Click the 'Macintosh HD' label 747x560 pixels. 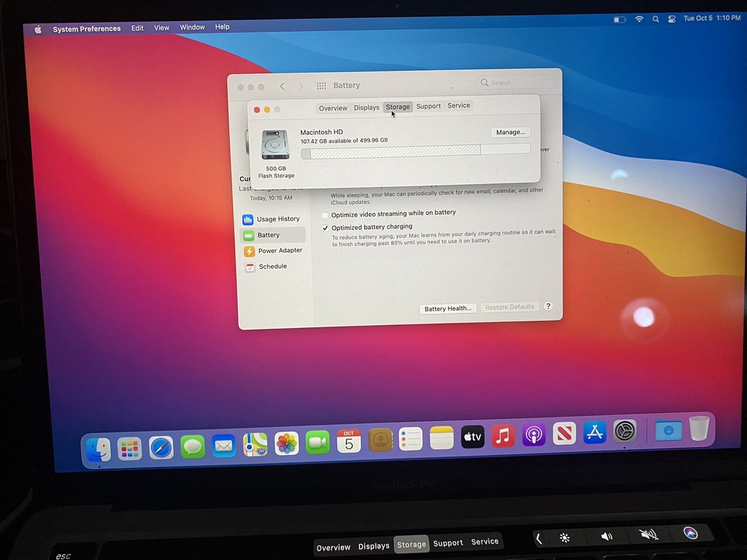[321, 132]
